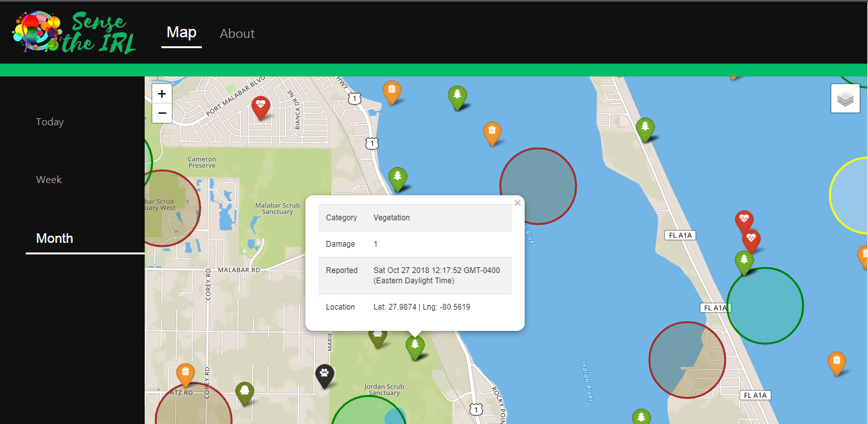
Task: Select orange trash marker below teal green circle
Action: [x=836, y=364]
